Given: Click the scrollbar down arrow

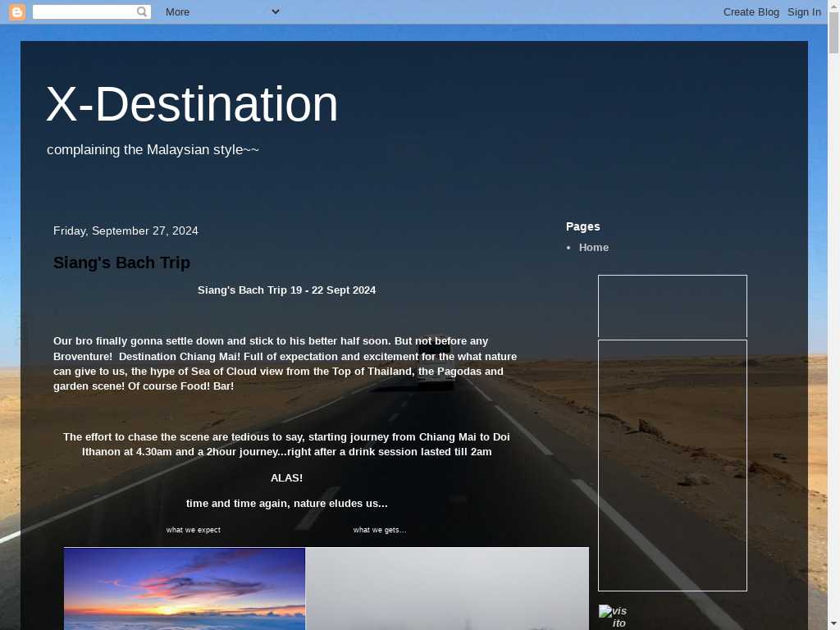Looking at the screenshot, I should (x=833, y=623).
